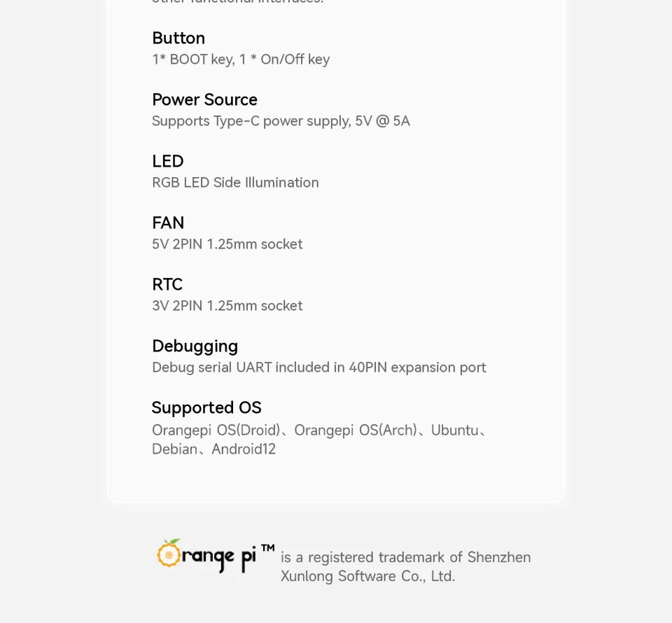Click the Debug serial UART description
This screenshot has width=672, height=623.
pos(319,367)
